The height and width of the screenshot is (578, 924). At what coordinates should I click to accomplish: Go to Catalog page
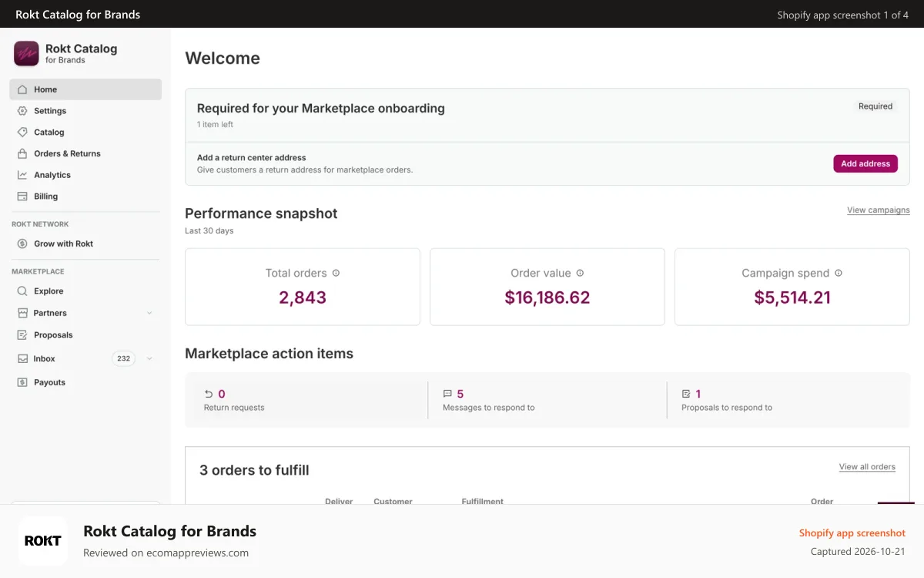point(85,133)
